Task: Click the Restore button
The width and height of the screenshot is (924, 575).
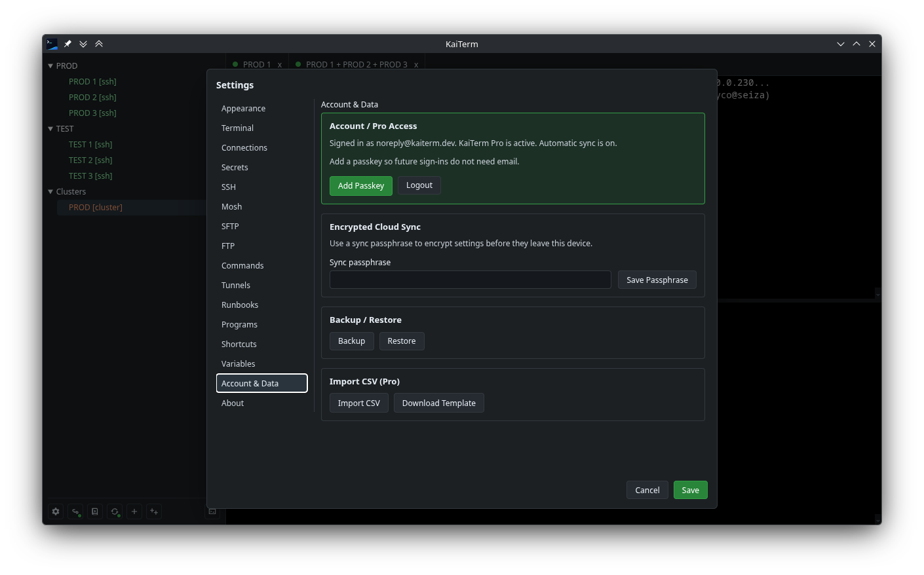Action: tap(402, 341)
